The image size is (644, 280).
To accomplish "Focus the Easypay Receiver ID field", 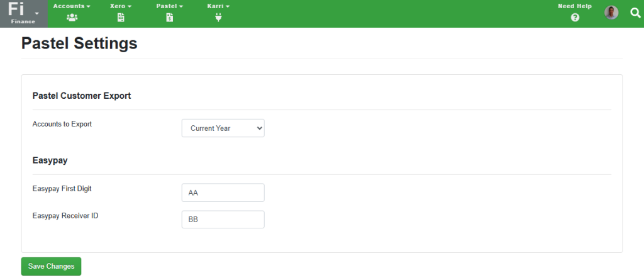I will 223,220.
